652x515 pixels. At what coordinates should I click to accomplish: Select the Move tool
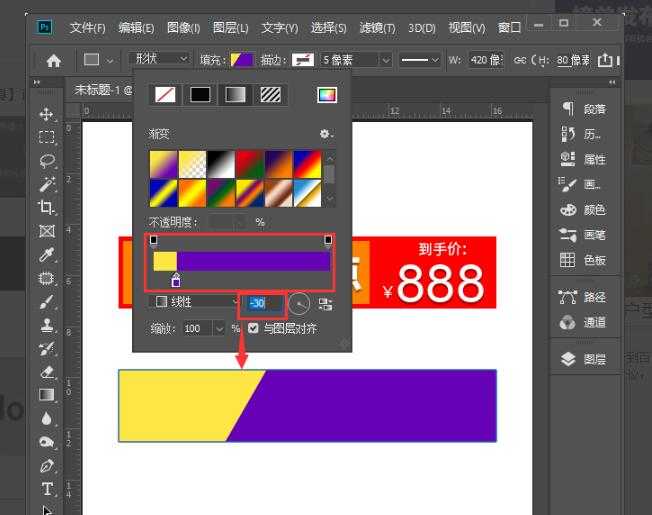tap(46, 115)
